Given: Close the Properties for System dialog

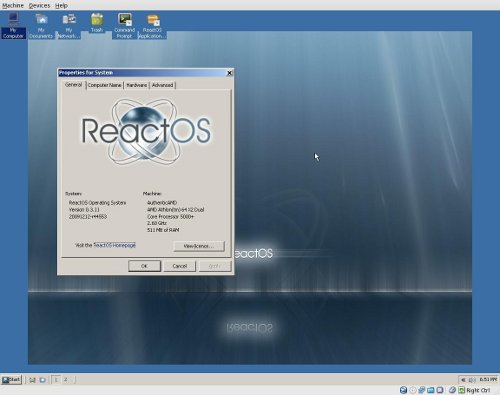Looking at the screenshot, I should (229, 73).
